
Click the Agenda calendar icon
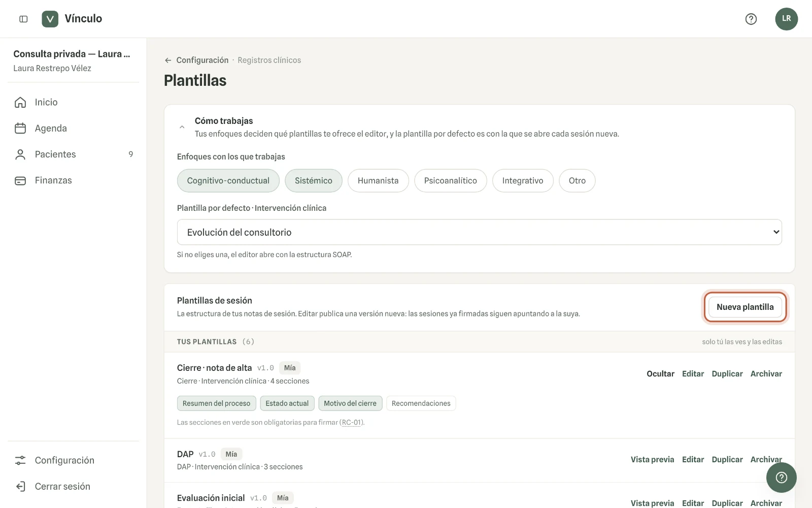coord(20,128)
